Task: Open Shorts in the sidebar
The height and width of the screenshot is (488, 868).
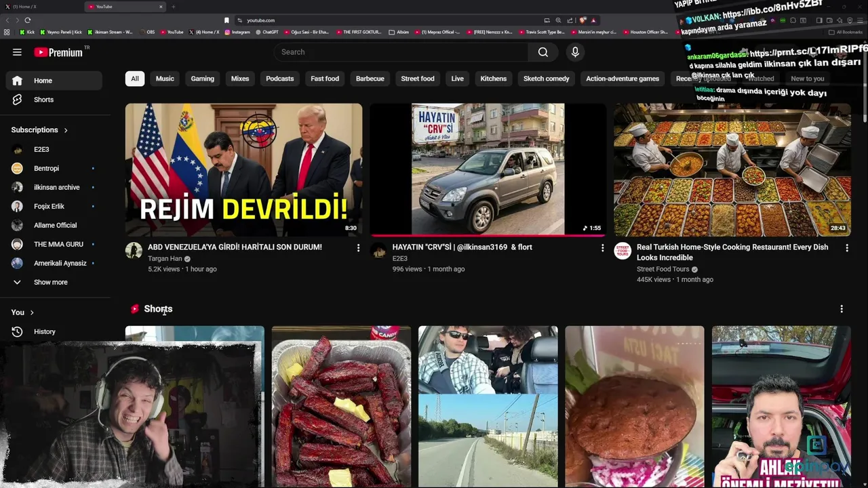Action: (54, 100)
